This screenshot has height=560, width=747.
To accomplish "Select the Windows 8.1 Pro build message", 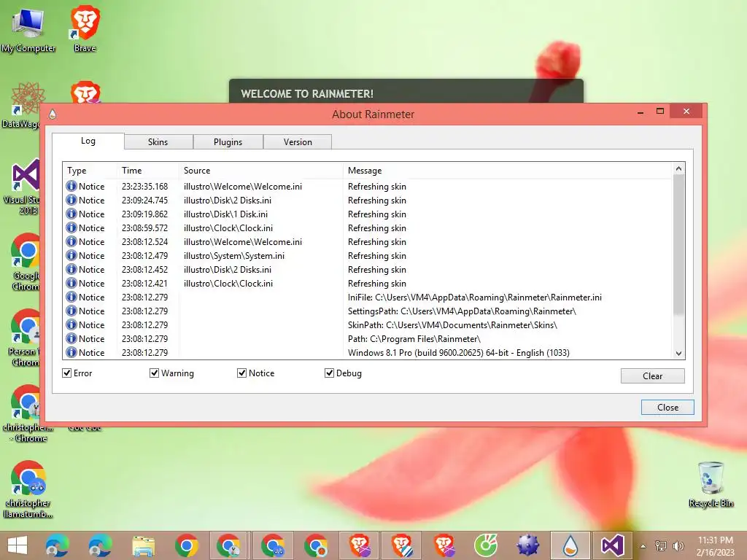I will click(x=458, y=352).
